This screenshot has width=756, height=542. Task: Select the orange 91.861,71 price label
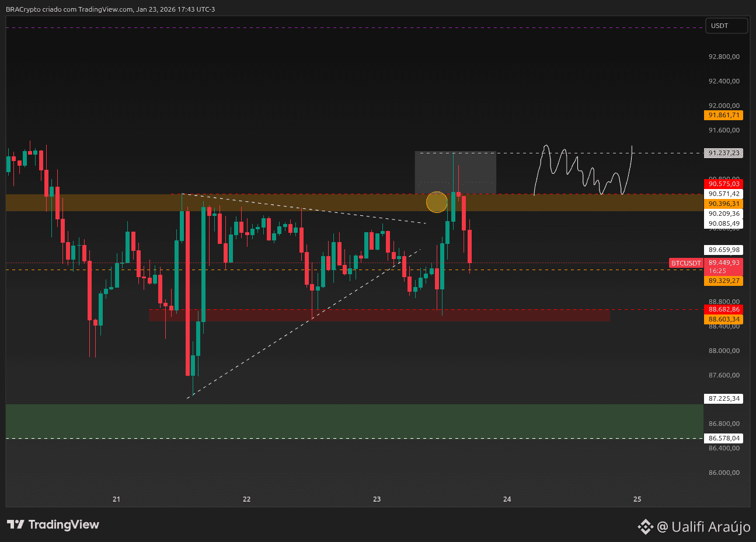(724, 115)
